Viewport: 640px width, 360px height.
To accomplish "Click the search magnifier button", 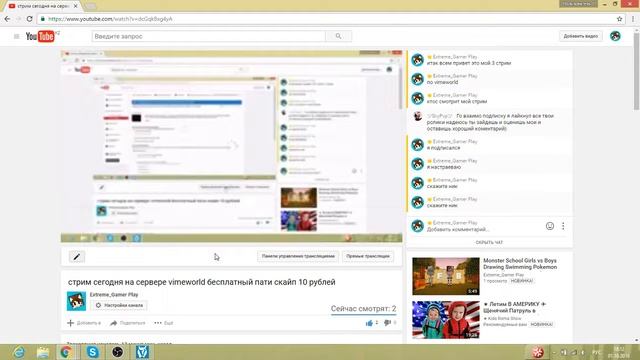I will click(338, 36).
